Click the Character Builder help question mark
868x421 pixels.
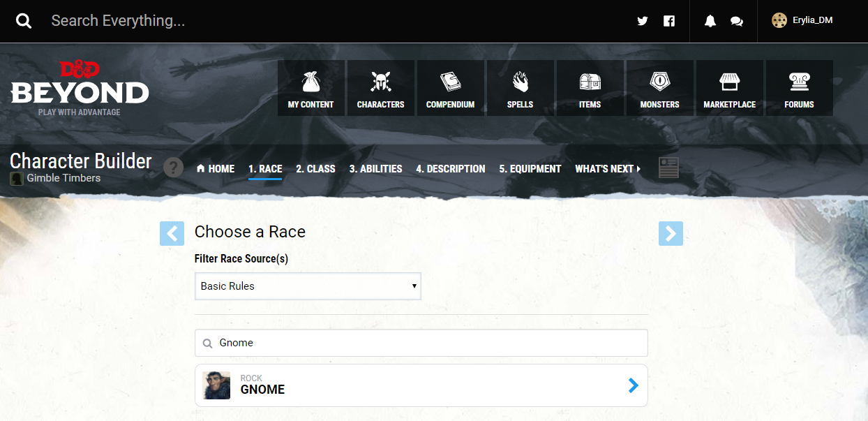[173, 168]
